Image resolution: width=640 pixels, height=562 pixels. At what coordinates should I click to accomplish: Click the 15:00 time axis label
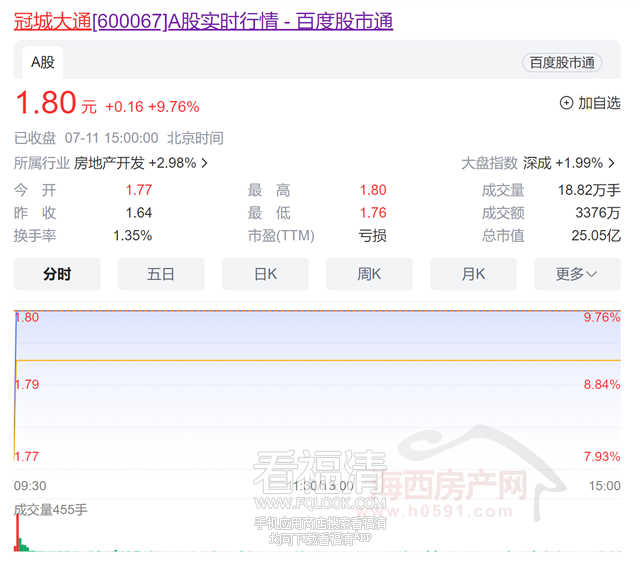tap(604, 486)
